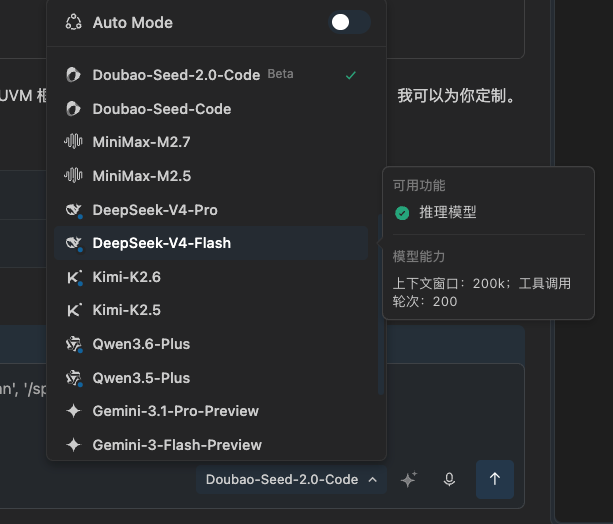Click the Doubao-Seed-Code logo icon
613x524 pixels.
click(x=73, y=109)
